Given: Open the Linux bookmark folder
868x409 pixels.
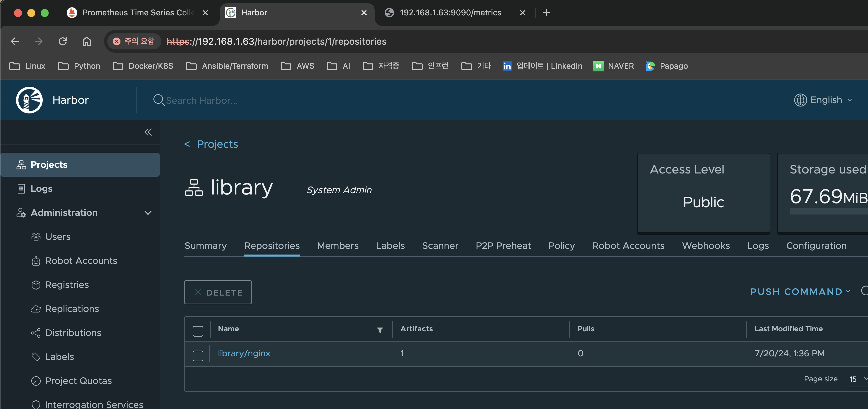Looking at the screenshot, I should 27,66.
